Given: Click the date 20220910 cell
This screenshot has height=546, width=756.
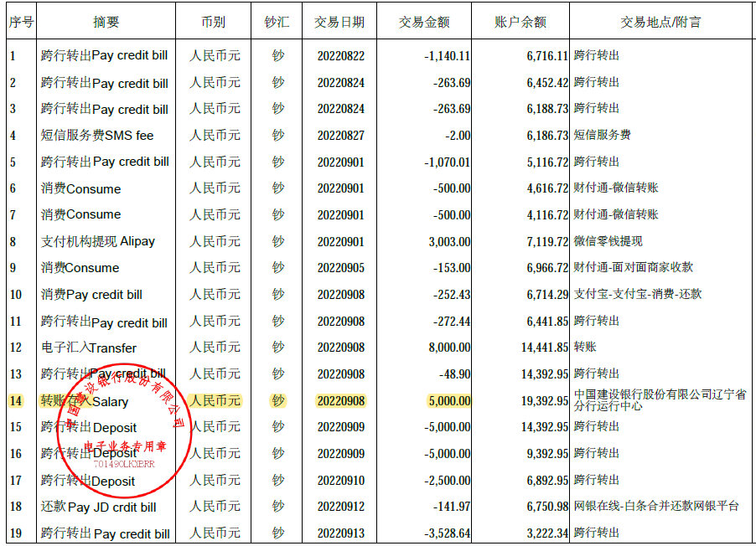Looking at the screenshot, I should 341,481.
